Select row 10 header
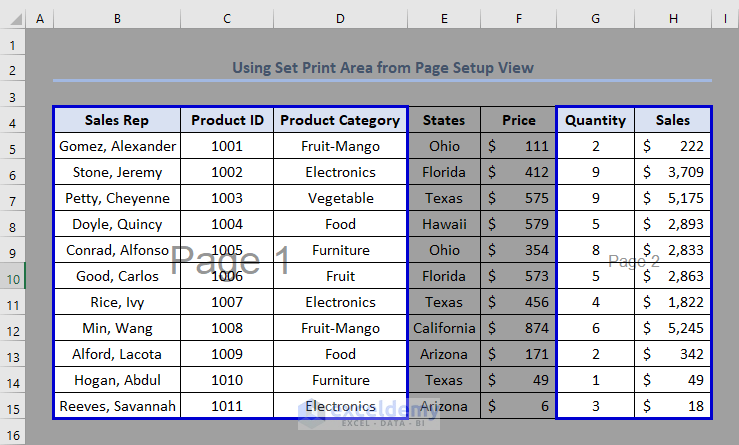739x445 pixels. (12, 276)
